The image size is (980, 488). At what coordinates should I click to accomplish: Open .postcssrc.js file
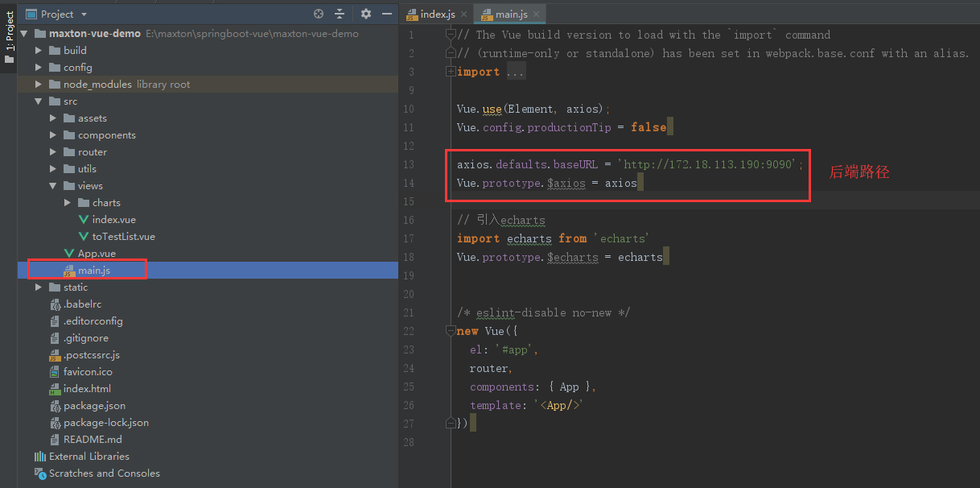pos(91,355)
